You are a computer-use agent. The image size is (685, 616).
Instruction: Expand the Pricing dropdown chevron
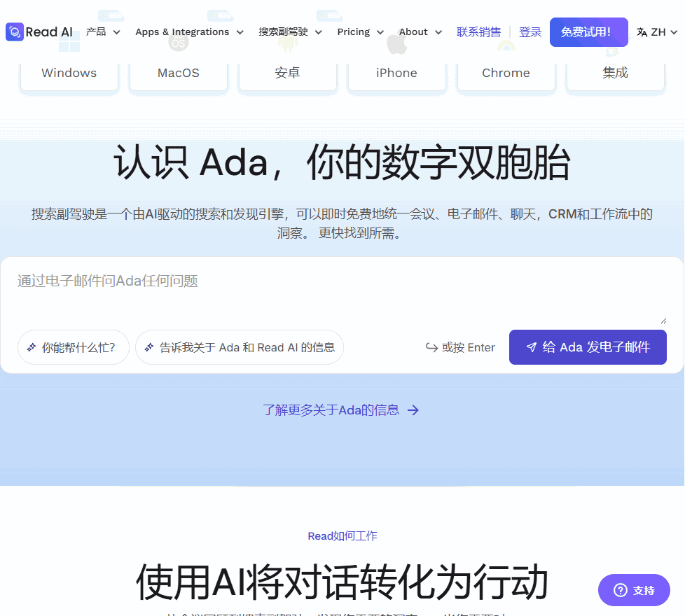pyautogui.click(x=380, y=32)
